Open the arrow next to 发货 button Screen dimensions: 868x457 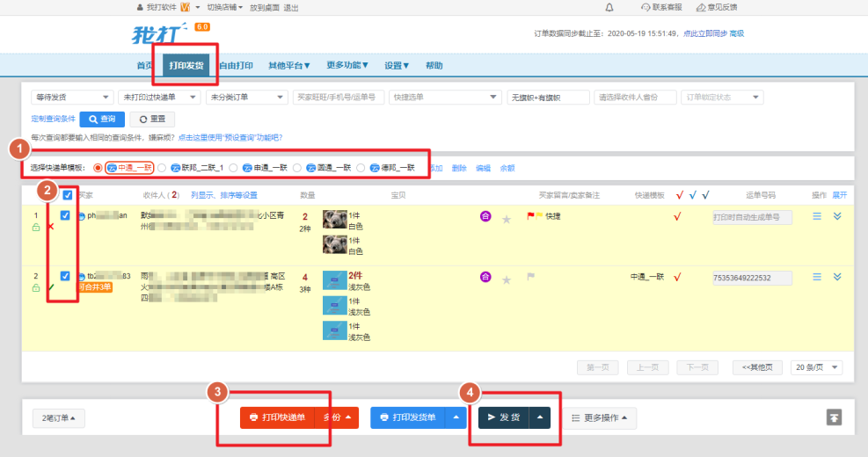point(540,417)
